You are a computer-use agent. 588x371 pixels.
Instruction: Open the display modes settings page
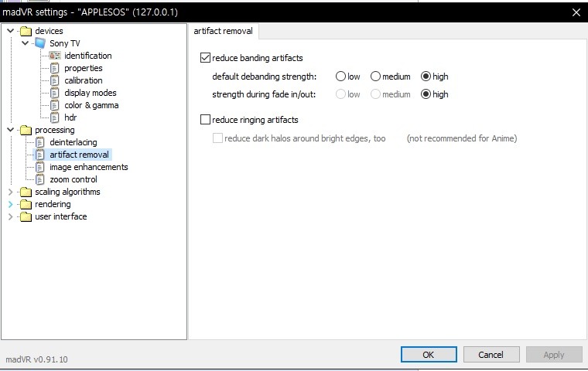pyautogui.click(x=90, y=93)
